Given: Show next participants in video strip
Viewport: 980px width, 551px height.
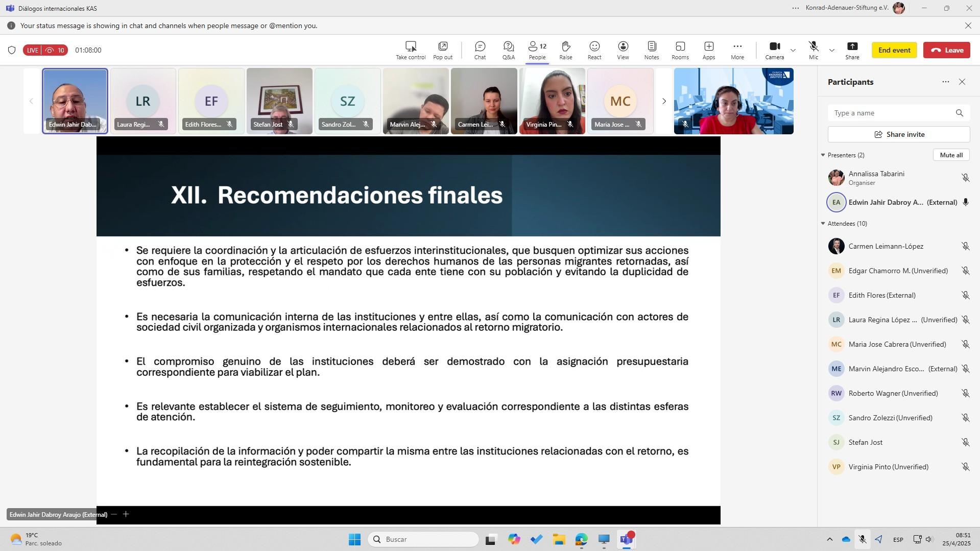Looking at the screenshot, I should 664,101.
